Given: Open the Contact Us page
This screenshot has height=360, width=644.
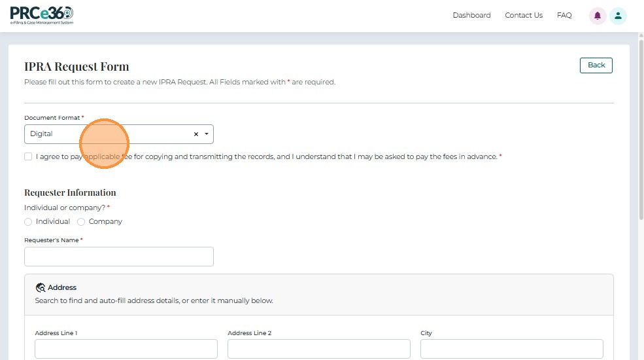Looking at the screenshot, I should (x=524, y=16).
